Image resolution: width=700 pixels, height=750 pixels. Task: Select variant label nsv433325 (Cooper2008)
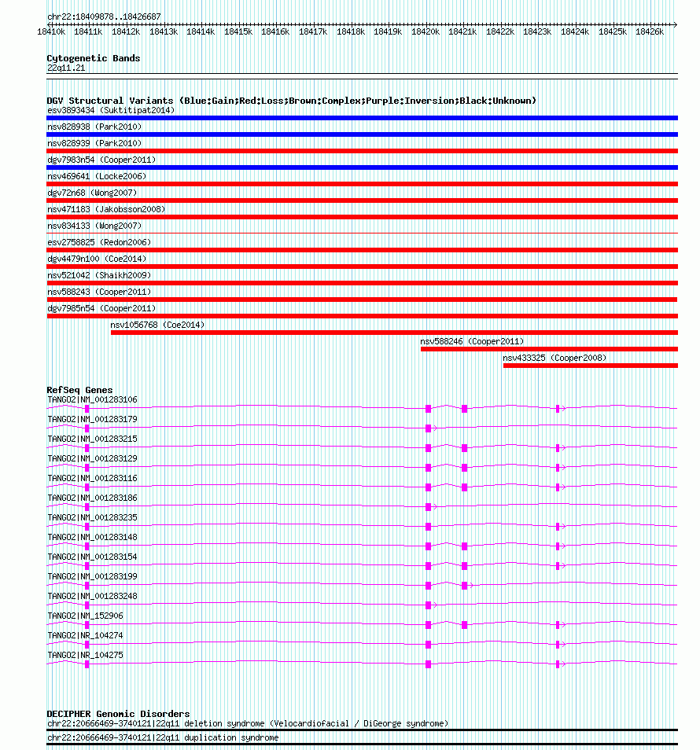point(554,358)
